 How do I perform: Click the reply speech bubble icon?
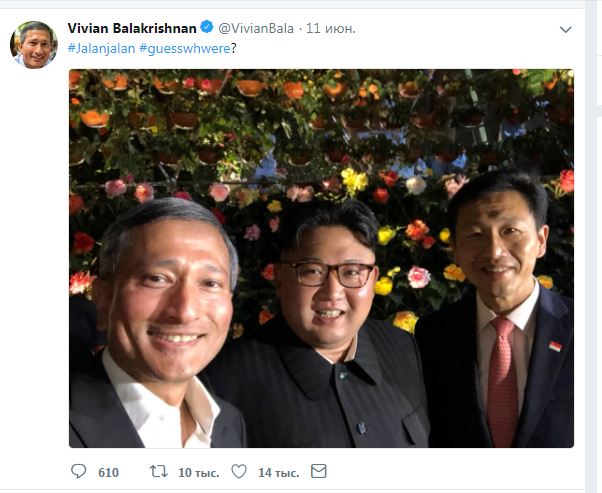[x=79, y=471]
